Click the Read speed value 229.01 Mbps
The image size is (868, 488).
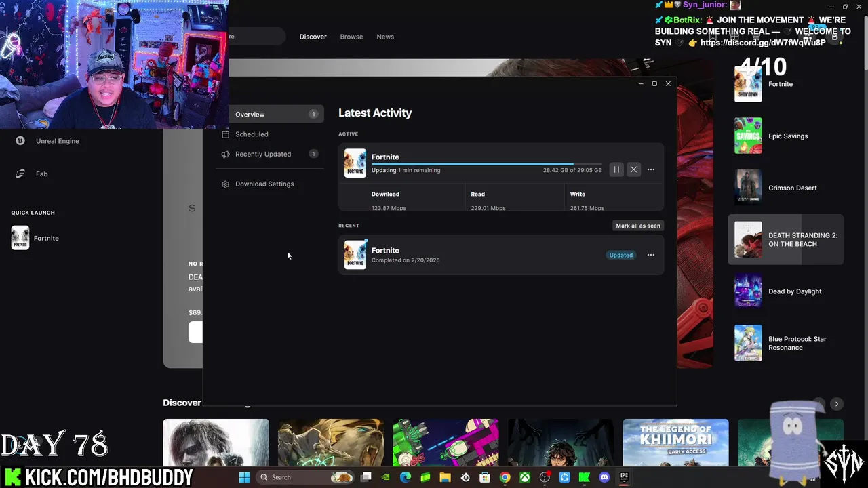[x=488, y=208]
